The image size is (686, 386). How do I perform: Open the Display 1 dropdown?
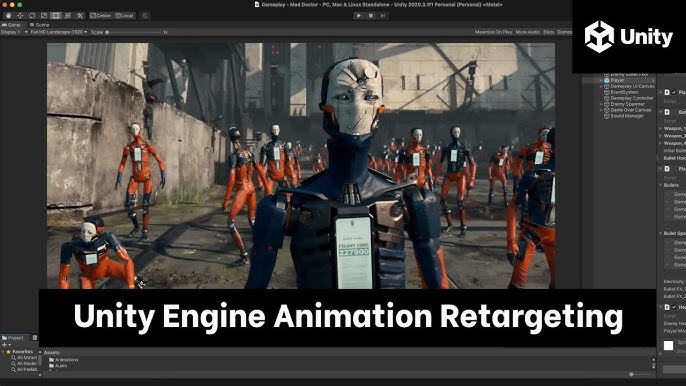(x=14, y=32)
